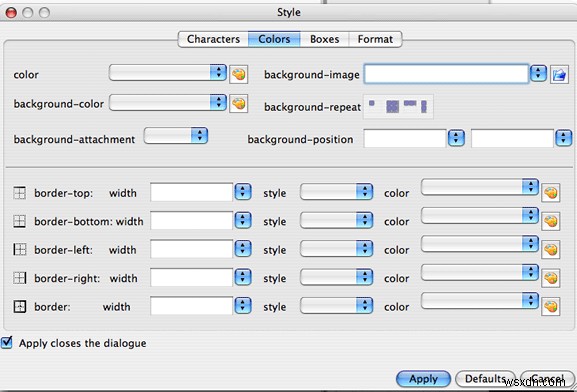The height and width of the screenshot is (392, 577).
Task: Open the all-sides border width dropdown arrow
Action: (243, 306)
